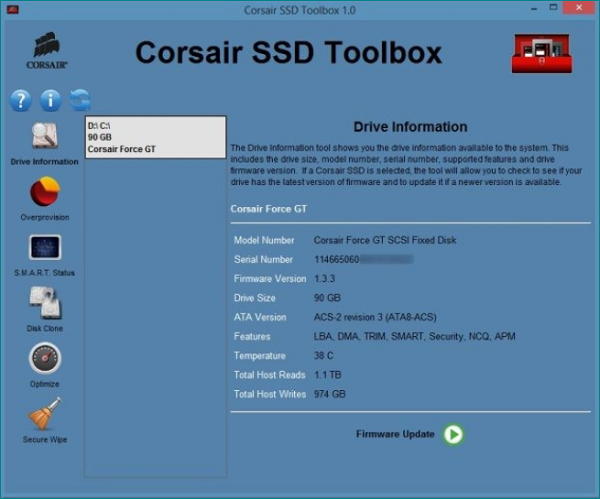Click ATA value ACS-2 revision 3
Screen dimensions: 600x499
(375, 317)
